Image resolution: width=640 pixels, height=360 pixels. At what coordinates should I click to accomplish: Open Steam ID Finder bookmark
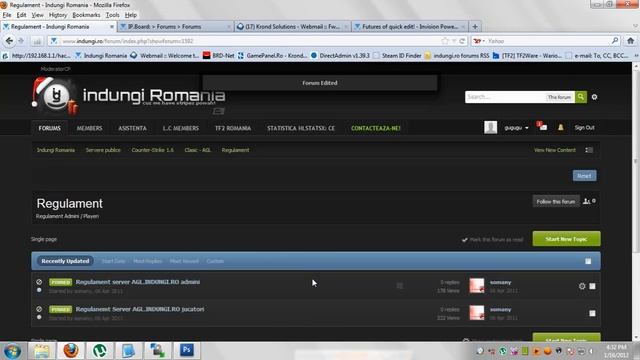[x=397, y=56]
